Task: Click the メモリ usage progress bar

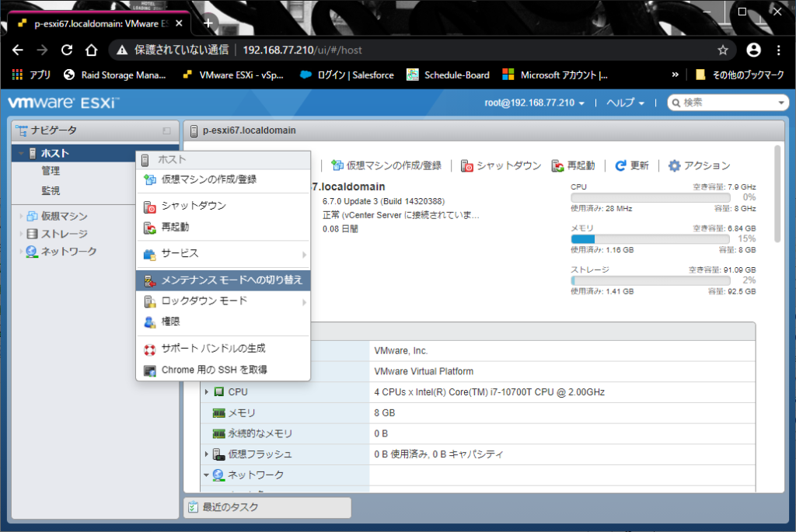Action: 651,239
